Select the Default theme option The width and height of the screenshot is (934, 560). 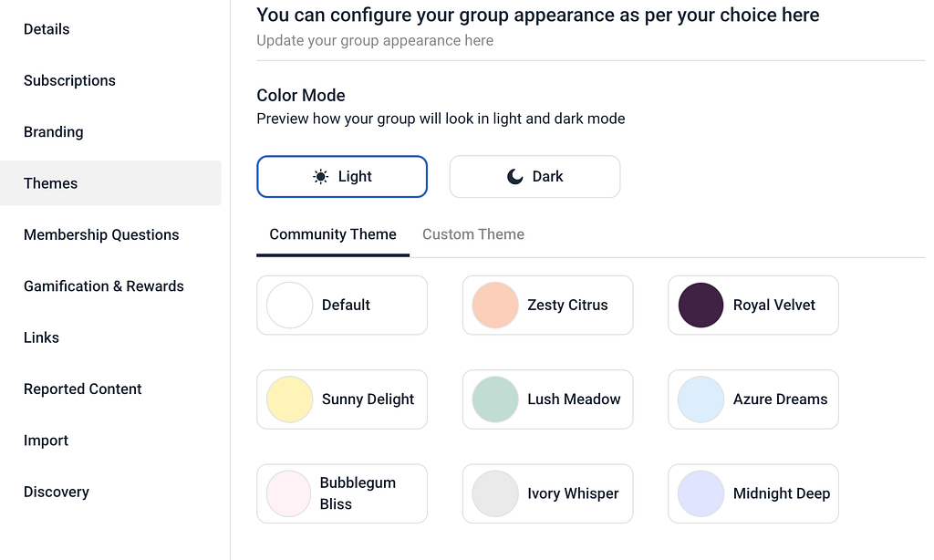(342, 305)
